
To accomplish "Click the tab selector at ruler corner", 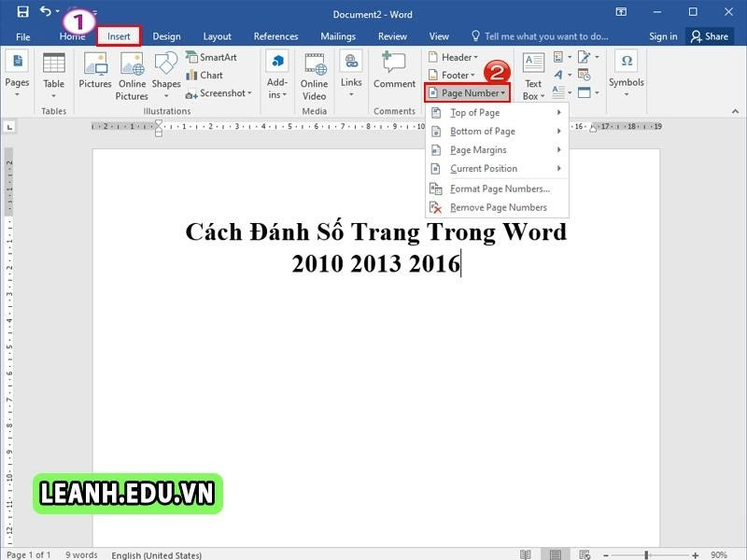I will [9, 127].
